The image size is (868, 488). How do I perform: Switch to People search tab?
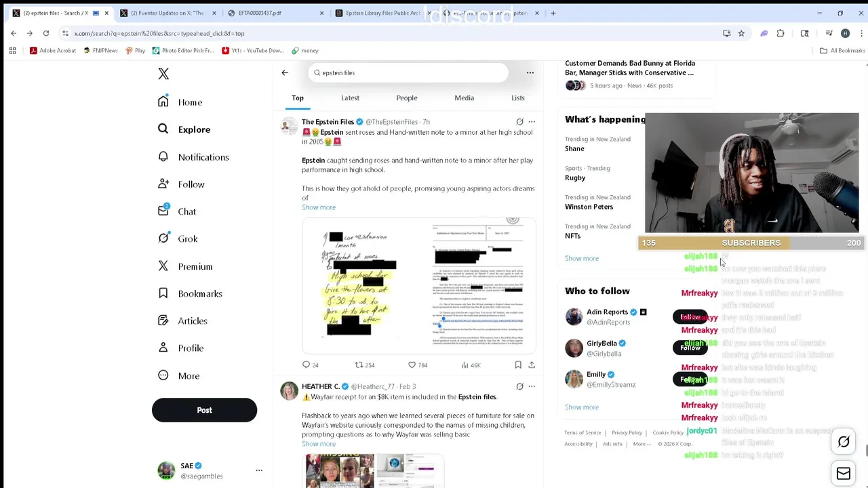point(407,98)
